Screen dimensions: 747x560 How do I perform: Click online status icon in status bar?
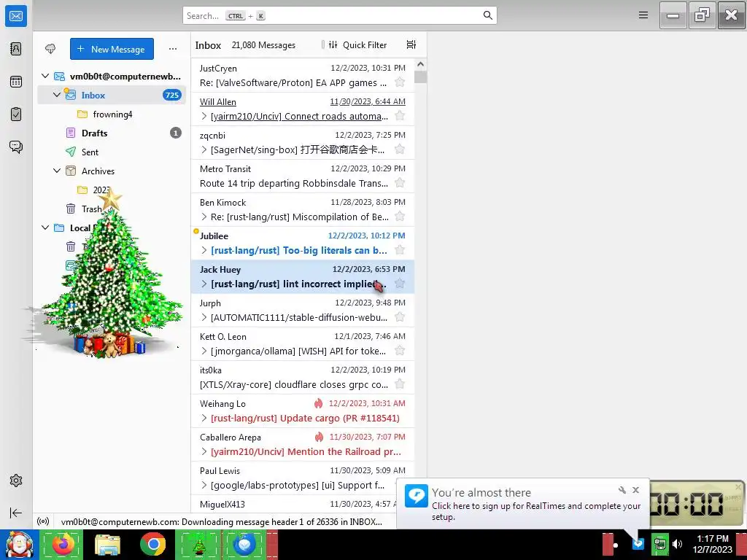tap(43, 521)
